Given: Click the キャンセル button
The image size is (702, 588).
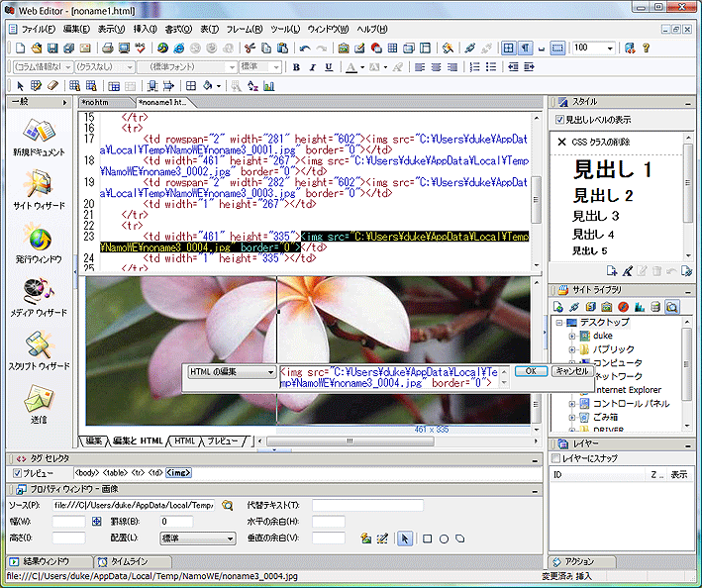Looking at the screenshot, I should [571, 370].
